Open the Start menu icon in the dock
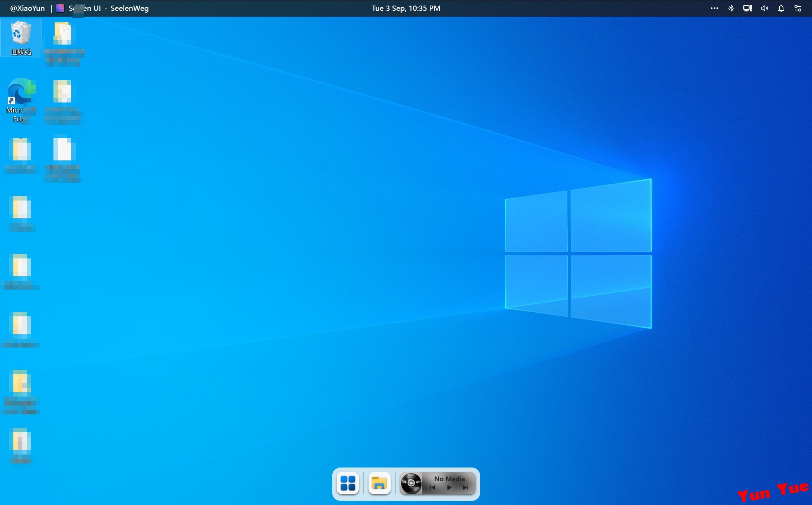The height and width of the screenshot is (505, 812). click(348, 483)
